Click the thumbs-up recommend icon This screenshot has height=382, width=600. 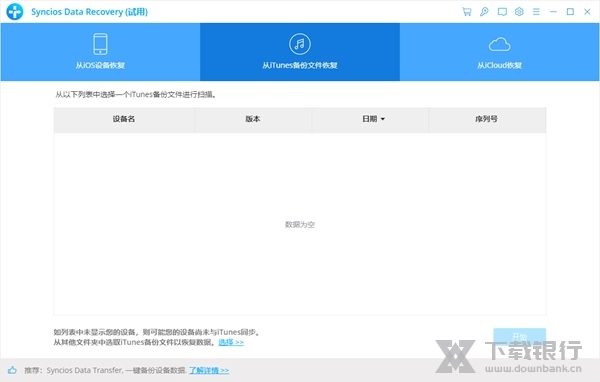pyautogui.click(x=12, y=370)
